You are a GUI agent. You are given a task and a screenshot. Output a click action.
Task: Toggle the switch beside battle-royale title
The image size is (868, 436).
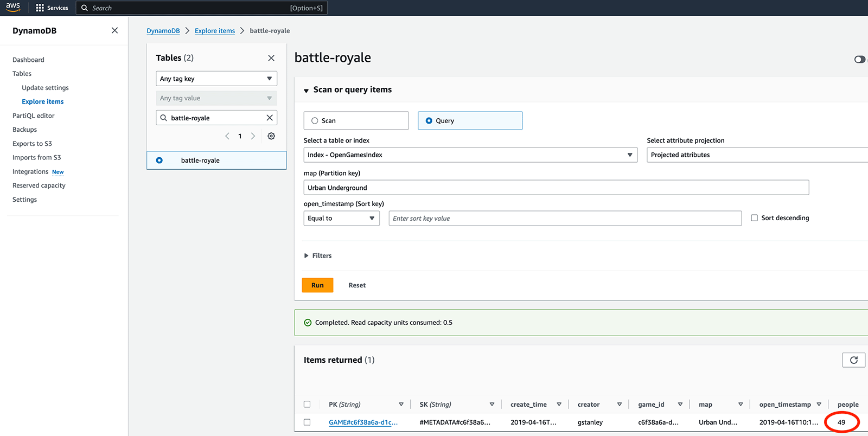(x=859, y=59)
